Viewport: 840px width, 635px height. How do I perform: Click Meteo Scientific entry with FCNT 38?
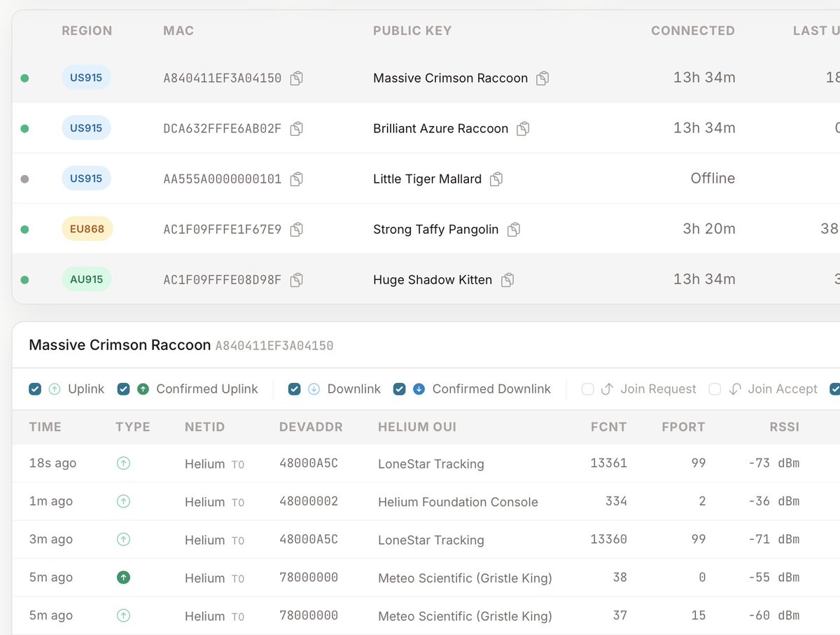(465, 578)
